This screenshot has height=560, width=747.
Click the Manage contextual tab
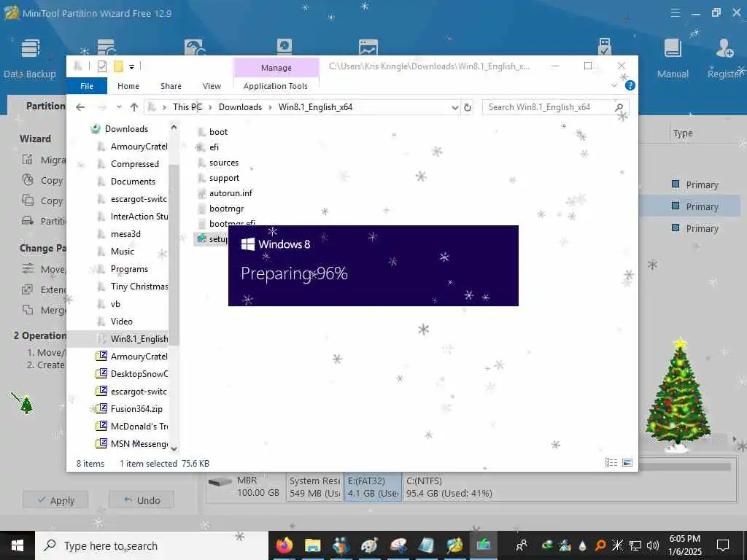[276, 68]
